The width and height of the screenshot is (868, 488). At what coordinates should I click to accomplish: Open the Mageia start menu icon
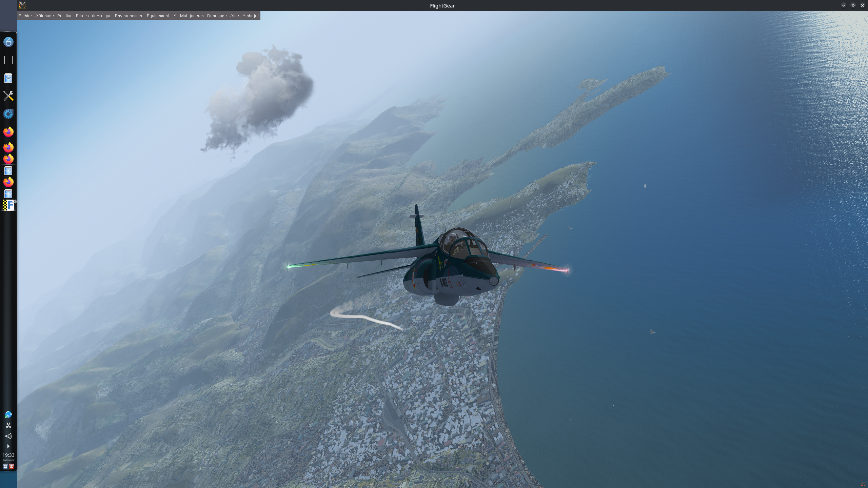8,42
